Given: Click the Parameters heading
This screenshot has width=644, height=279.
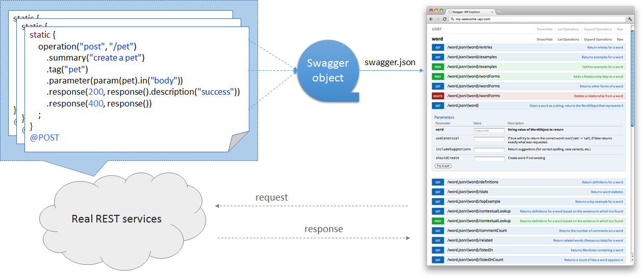Looking at the screenshot, I should (x=444, y=118).
